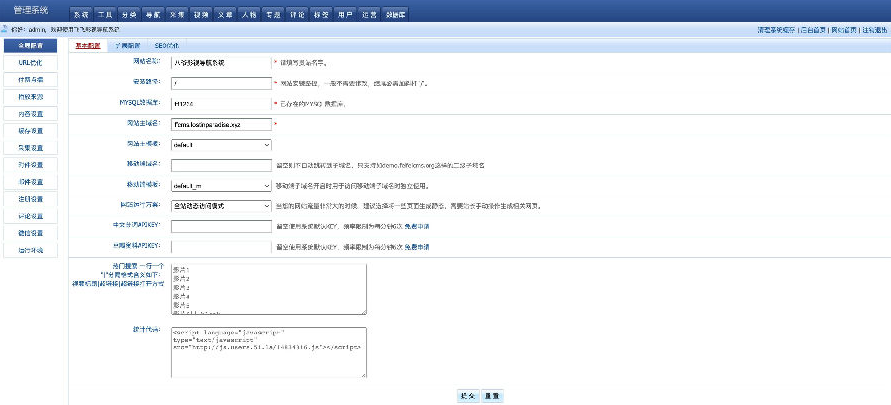Open 注册设置 in the sidebar

coord(31,199)
